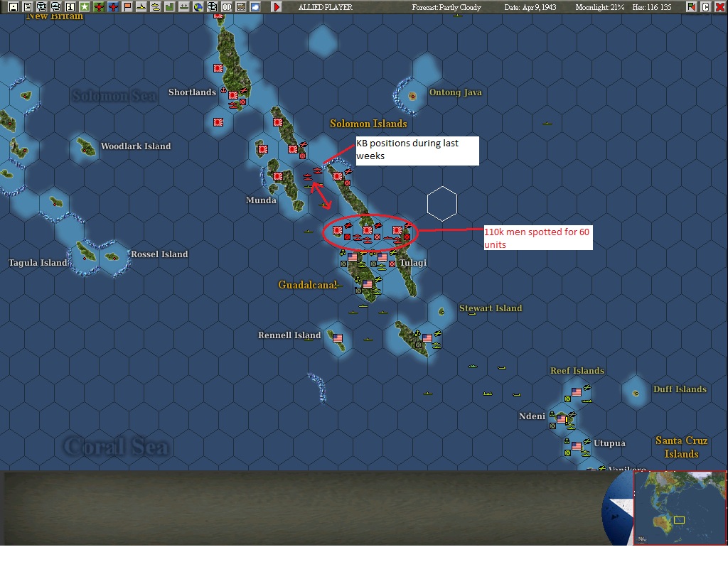Click the Stewart Island hex
Viewport: 728px width, 579px height.
tap(441, 312)
